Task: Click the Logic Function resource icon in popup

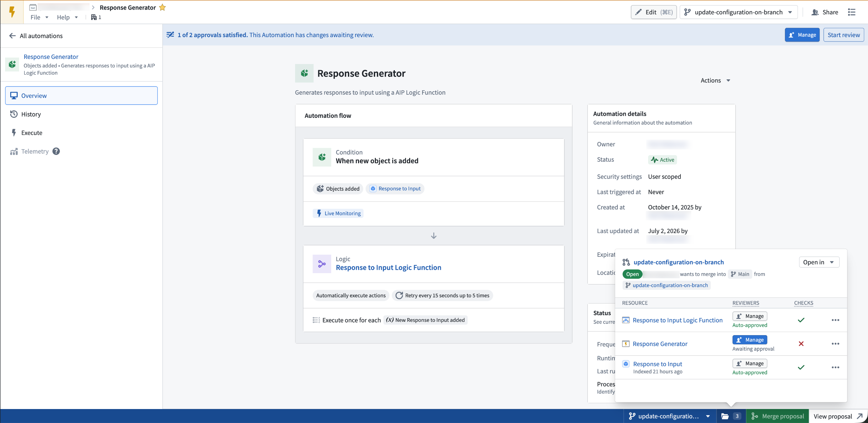Action: (x=626, y=320)
